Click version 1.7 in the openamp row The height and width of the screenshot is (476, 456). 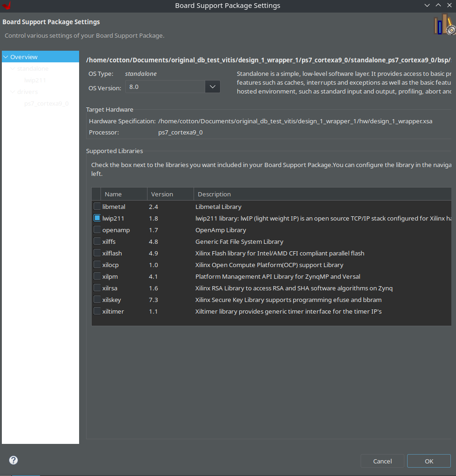coord(153,230)
